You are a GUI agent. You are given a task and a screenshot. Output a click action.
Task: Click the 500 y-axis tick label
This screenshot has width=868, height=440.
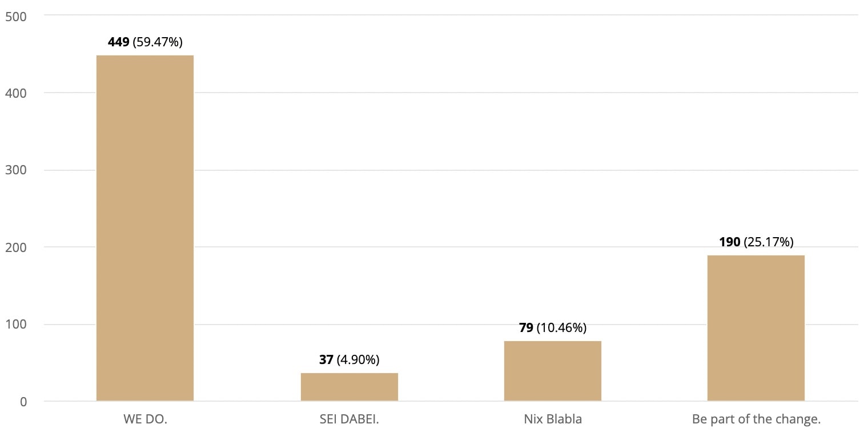(x=15, y=17)
